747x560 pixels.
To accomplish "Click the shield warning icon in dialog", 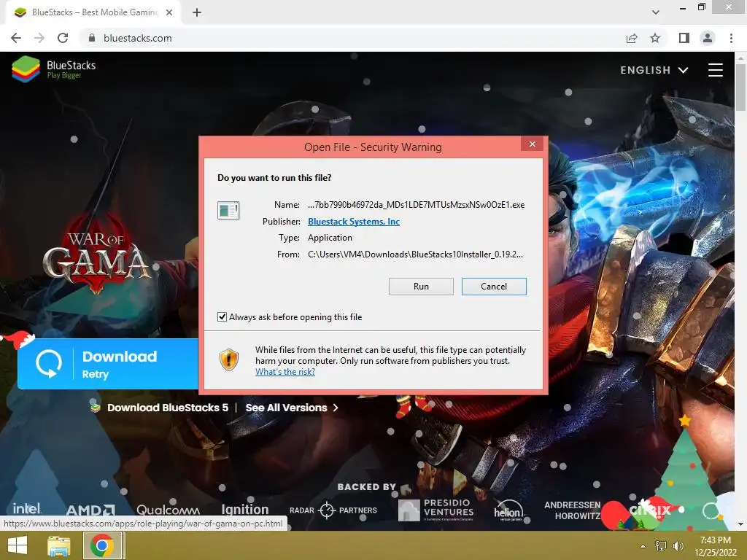I will tap(228, 359).
